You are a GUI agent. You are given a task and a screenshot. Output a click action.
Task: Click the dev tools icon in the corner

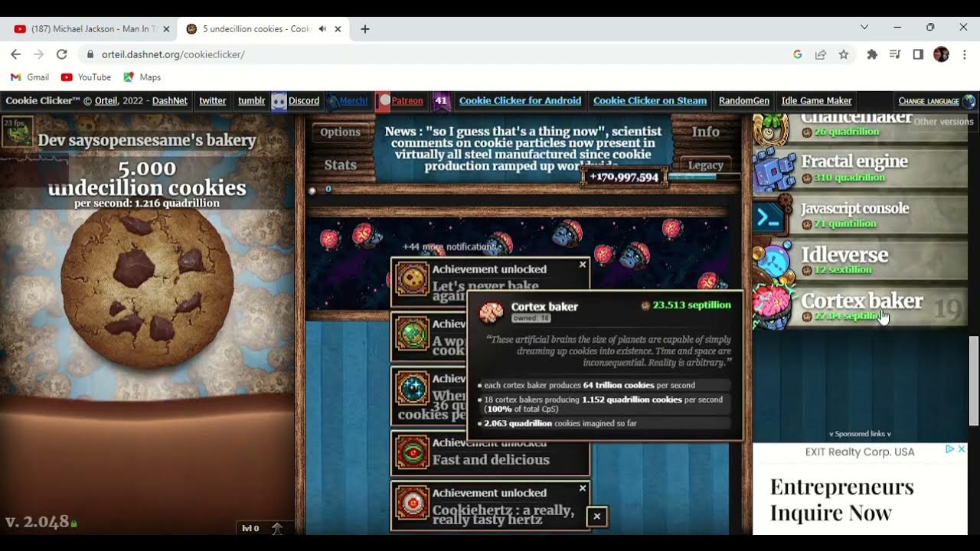click(x=17, y=131)
